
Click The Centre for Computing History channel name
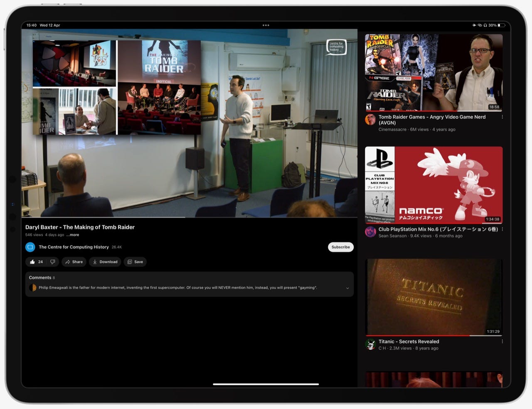pyautogui.click(x=74, y=247)
